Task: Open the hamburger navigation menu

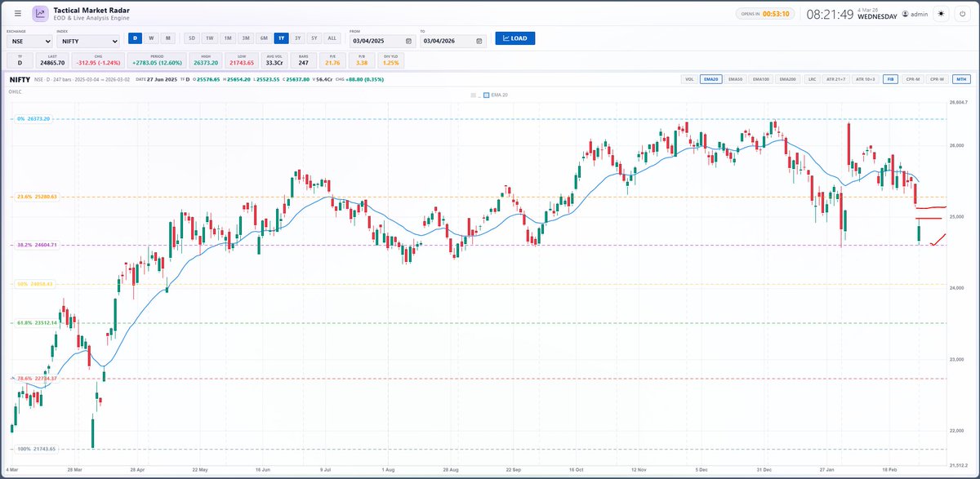Action: click(x=18, y=14)
